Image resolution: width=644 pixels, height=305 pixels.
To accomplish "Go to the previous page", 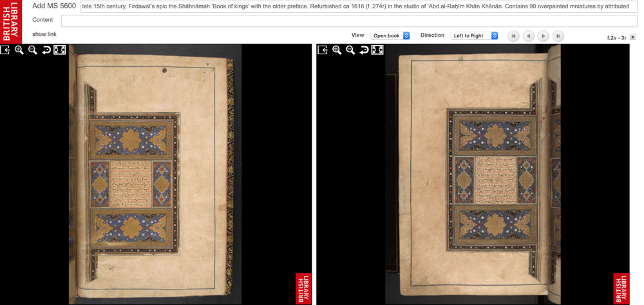I will pos(528,36).
